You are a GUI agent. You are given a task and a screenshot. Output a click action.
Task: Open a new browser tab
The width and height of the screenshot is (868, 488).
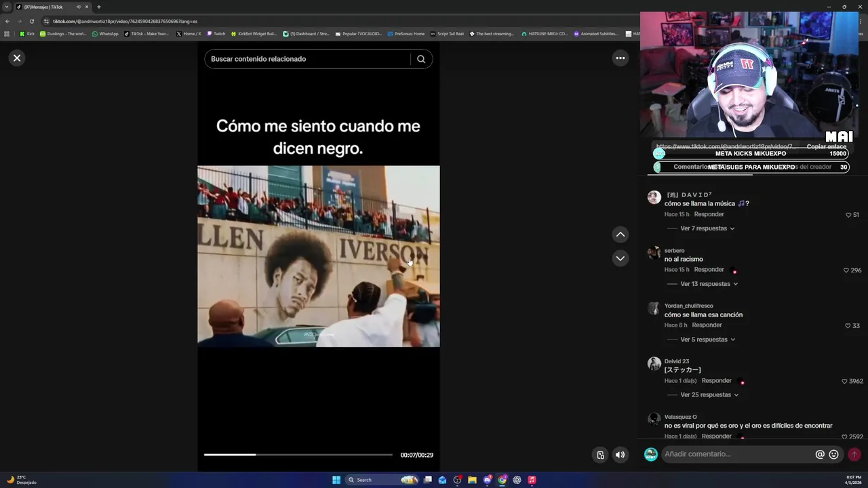(98, 7)
